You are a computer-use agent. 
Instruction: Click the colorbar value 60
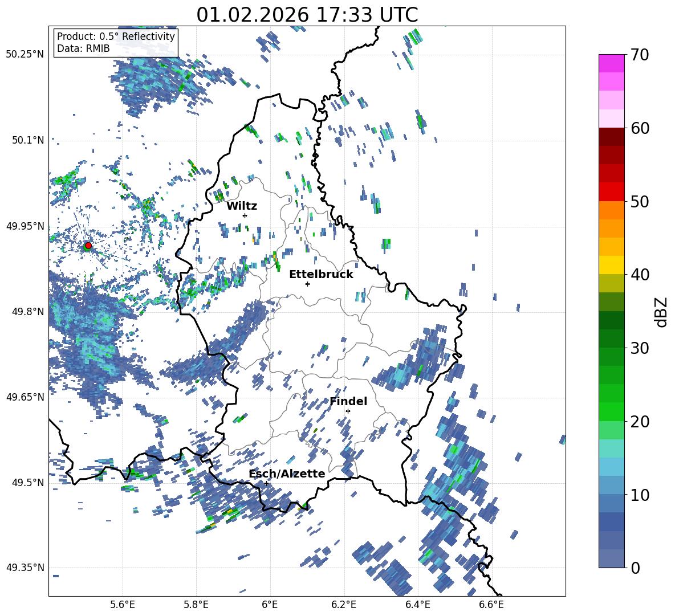[x=640, y=128]
